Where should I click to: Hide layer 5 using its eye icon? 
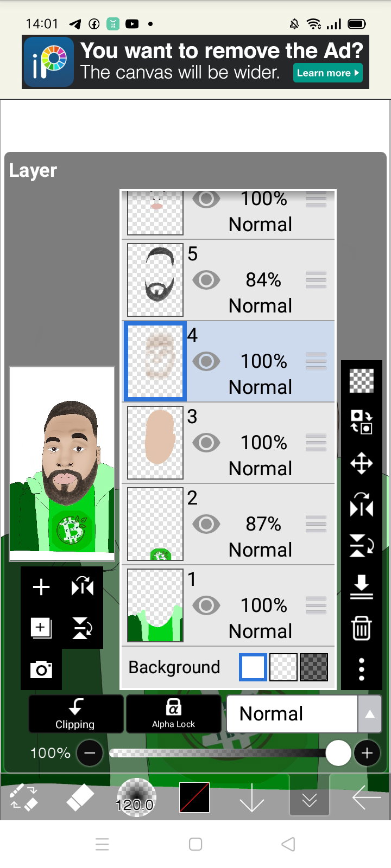pos(206,280)
